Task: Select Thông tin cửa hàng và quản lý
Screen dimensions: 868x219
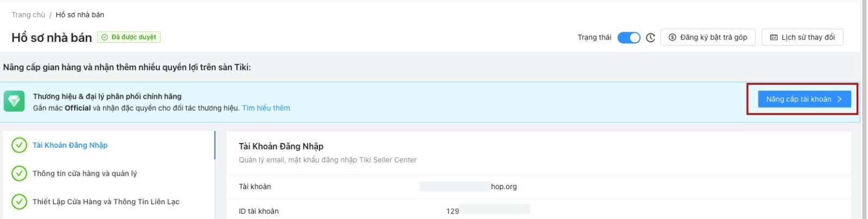Action: coord(85,173)
